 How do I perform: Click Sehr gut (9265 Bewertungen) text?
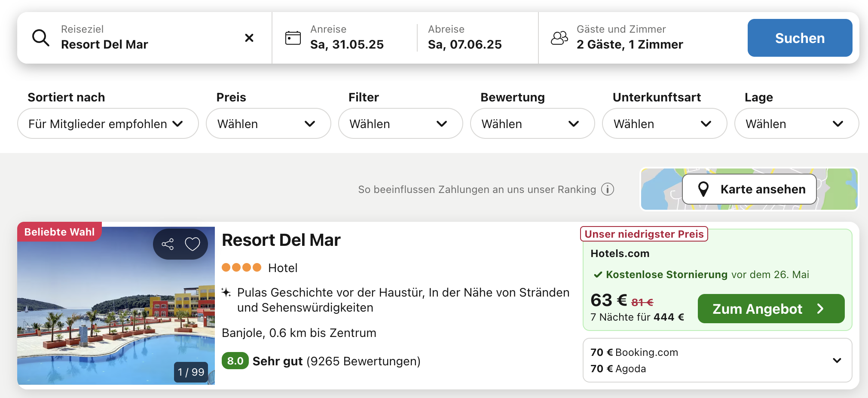coord(336,361)
